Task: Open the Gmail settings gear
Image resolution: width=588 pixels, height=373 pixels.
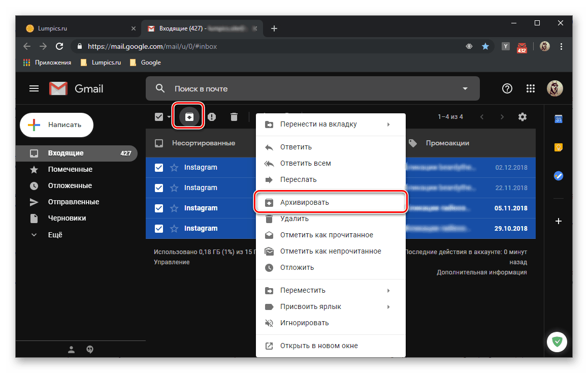Action: coord(522,117)
